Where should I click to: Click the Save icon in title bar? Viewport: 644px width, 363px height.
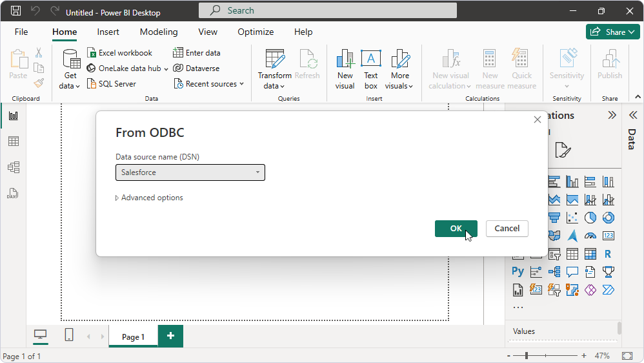pyautogui.click(x=15, y=11)
